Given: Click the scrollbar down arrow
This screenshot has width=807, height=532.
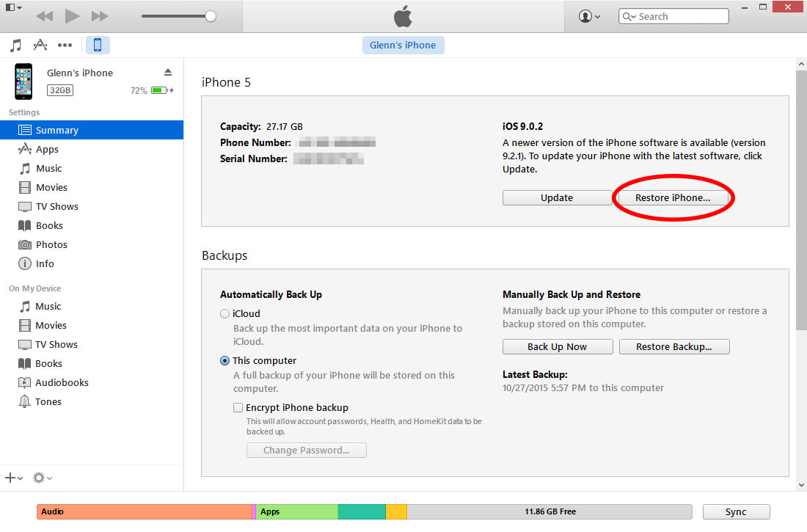Looking at the screenshot, I should click(x=801, y=484).
